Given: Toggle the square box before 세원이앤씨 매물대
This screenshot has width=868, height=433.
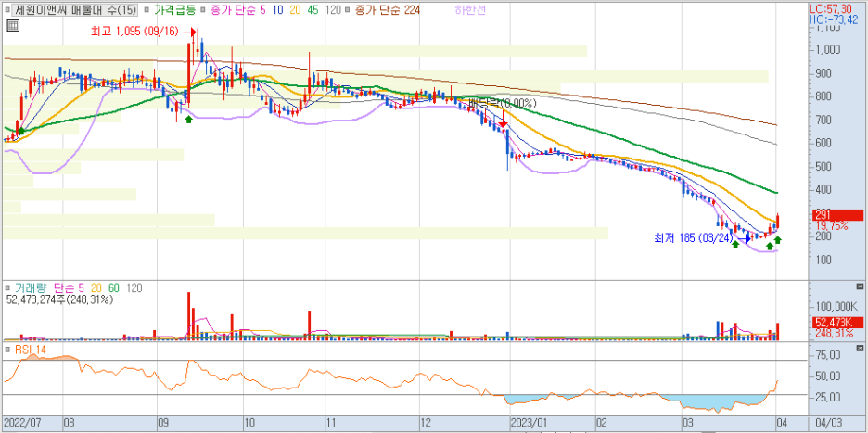Looking at the screenshot, I should 7,10.
